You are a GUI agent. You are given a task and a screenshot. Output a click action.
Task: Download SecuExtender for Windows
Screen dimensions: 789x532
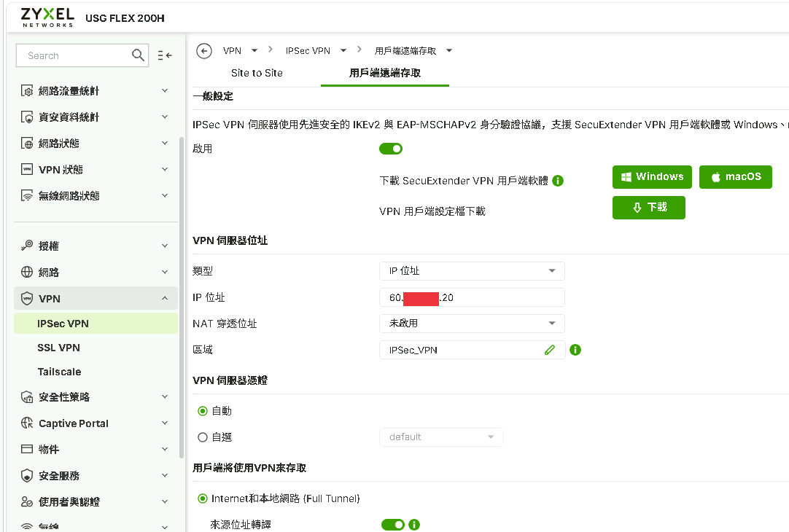click(652, 177)
